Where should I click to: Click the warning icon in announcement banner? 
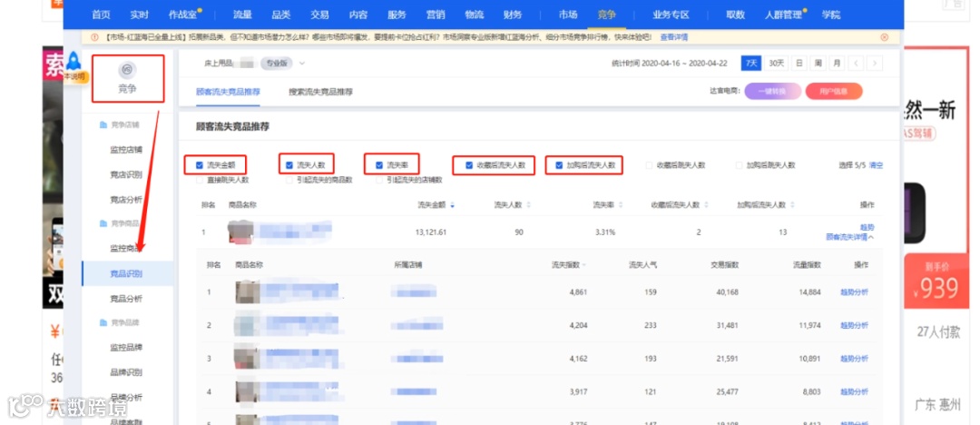(95, 37)
